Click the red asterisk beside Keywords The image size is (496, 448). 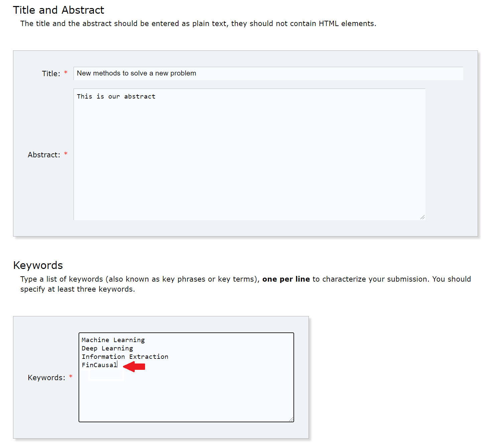coord(71,377)
